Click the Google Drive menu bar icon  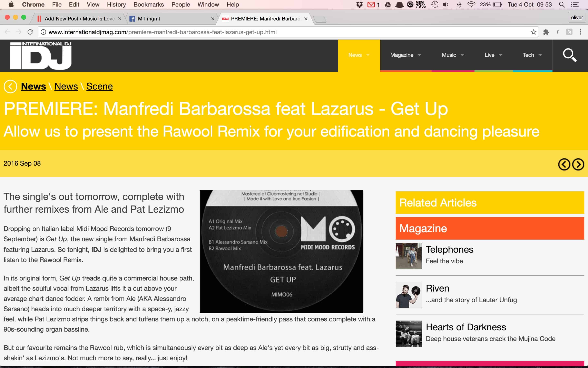tap(388, 4)
